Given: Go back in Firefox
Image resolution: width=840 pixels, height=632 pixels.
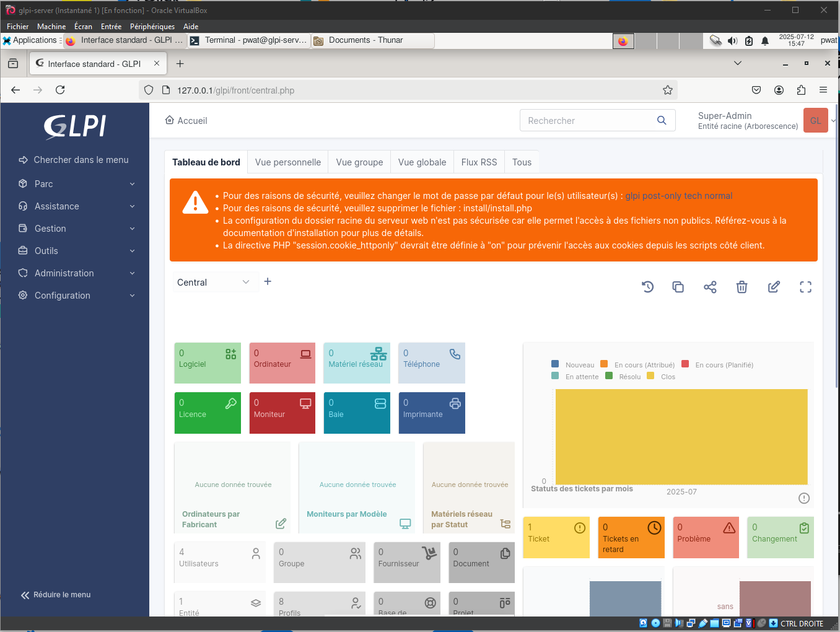Looking at the screenshot, I should 15,90.
